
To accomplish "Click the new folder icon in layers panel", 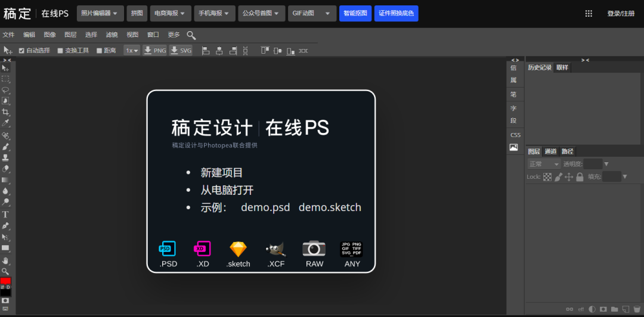I will pyautogui.click(x=614, y=309).
